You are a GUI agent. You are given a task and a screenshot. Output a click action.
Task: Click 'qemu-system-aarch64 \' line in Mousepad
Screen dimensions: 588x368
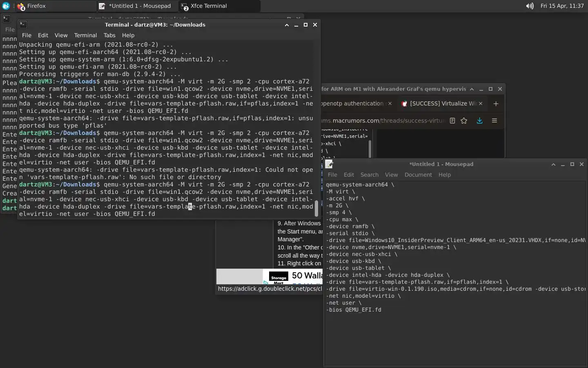point(360,184)
